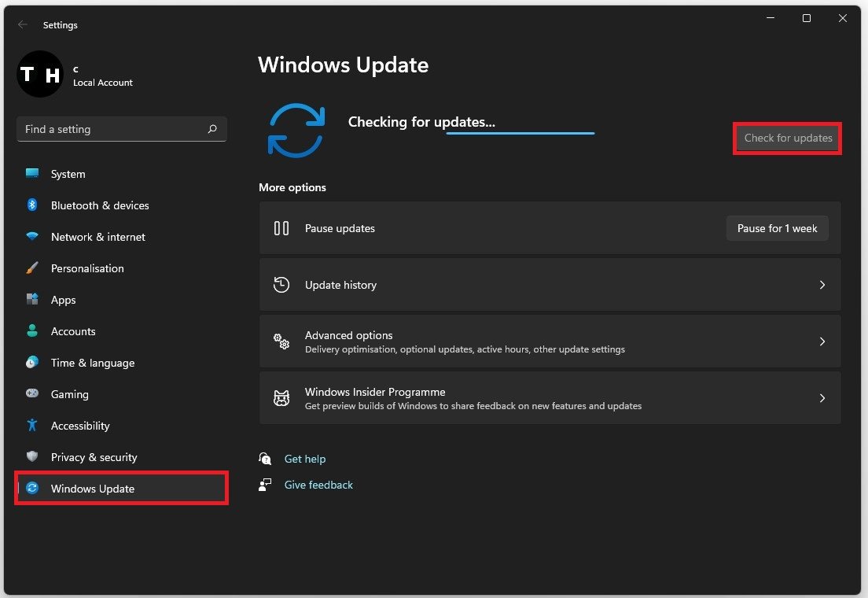The image size is (868, 598).
Task: Click the large blue update sync icon
Action: pos(296,131)
